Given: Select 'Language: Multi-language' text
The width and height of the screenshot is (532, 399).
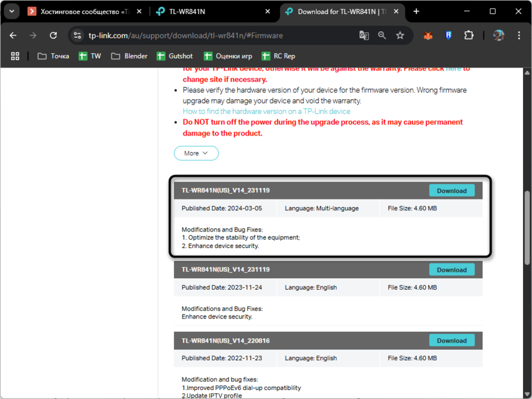Looking at the screenshot, I should click(322, 208).
